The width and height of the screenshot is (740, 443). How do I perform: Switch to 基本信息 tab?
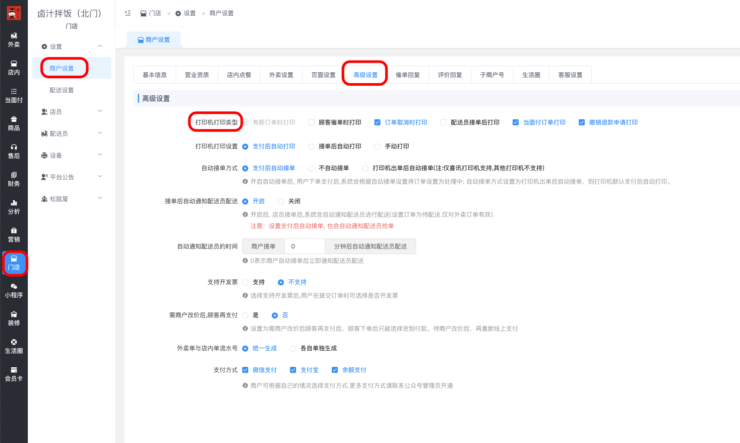click(155, 74)
